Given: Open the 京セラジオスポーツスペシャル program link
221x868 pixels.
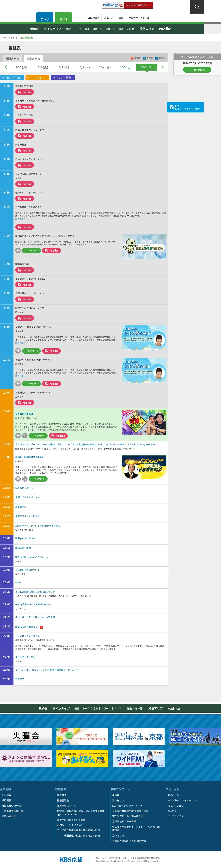Looking at the screenshot, I should click(85, 444).
